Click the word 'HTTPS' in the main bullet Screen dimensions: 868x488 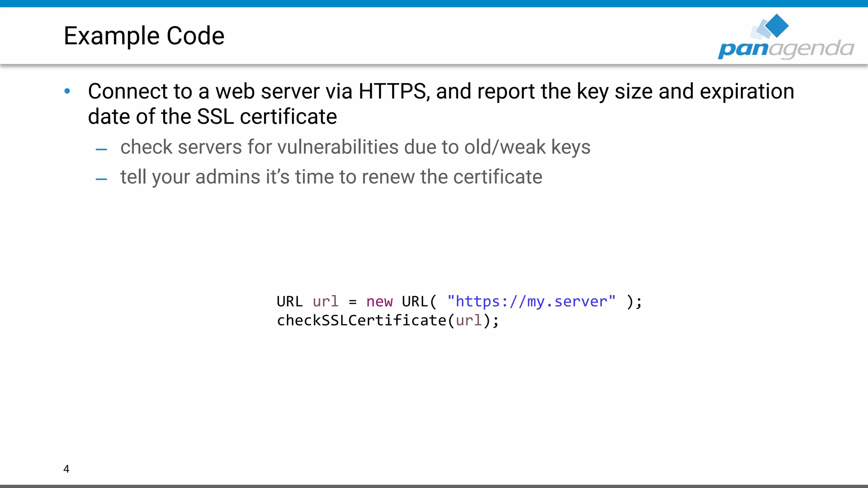tap(392, 91)
